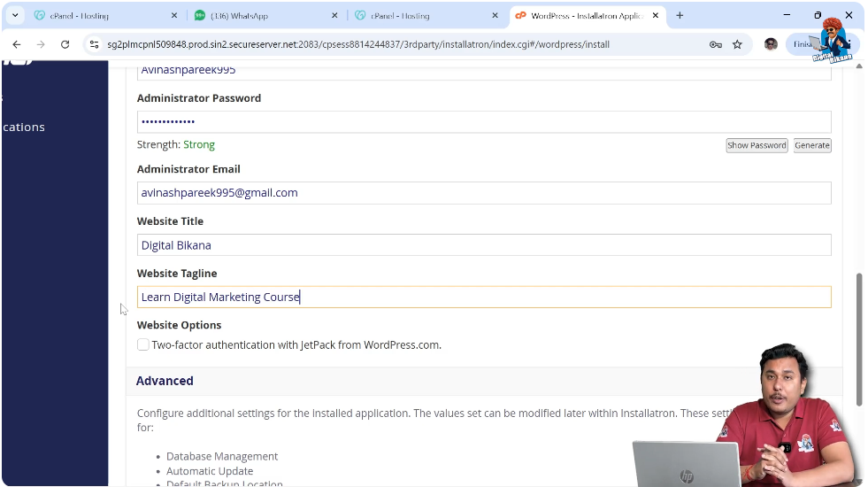Click the Show Password button
Image resolution: width=868 pixels, height=487 pixels.
[757, 145]
